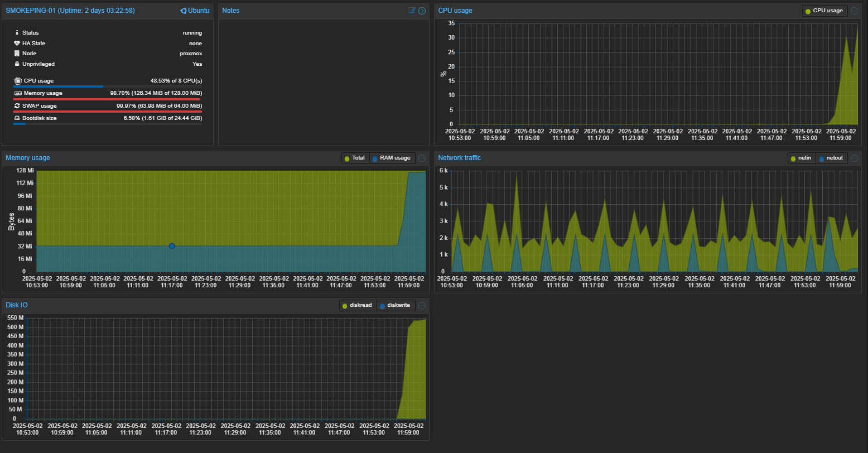Click the edit Notes pencil icon

pos(412,11)
